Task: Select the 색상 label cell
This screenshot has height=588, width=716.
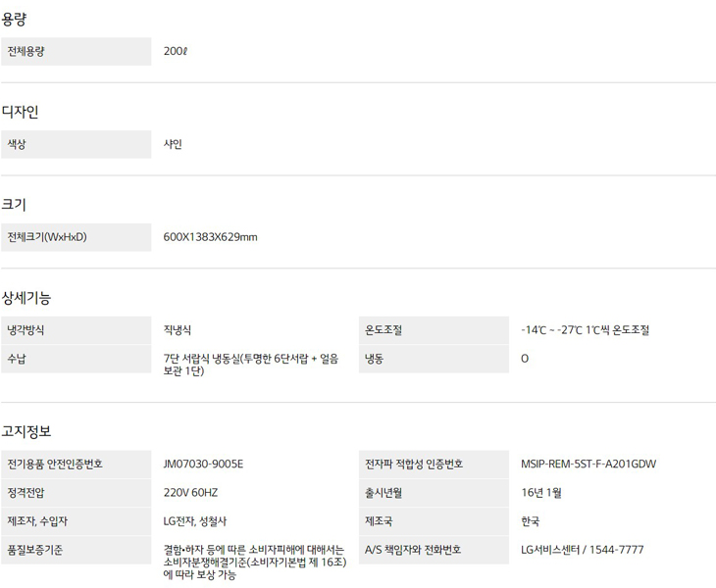Action: coord(76,144)
